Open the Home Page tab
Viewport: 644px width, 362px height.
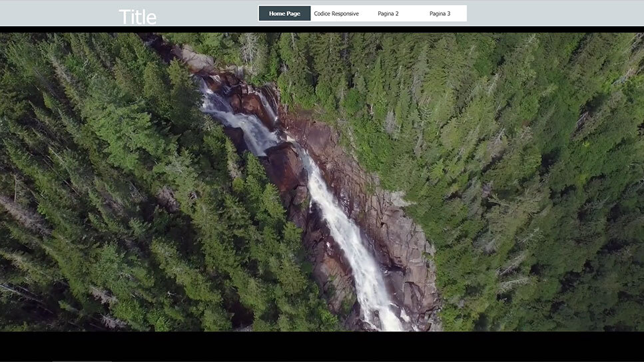click(x=284, y=13)
